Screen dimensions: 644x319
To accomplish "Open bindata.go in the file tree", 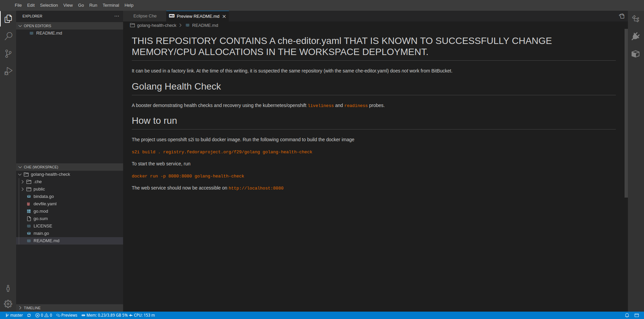I will [x=69, y=197].
